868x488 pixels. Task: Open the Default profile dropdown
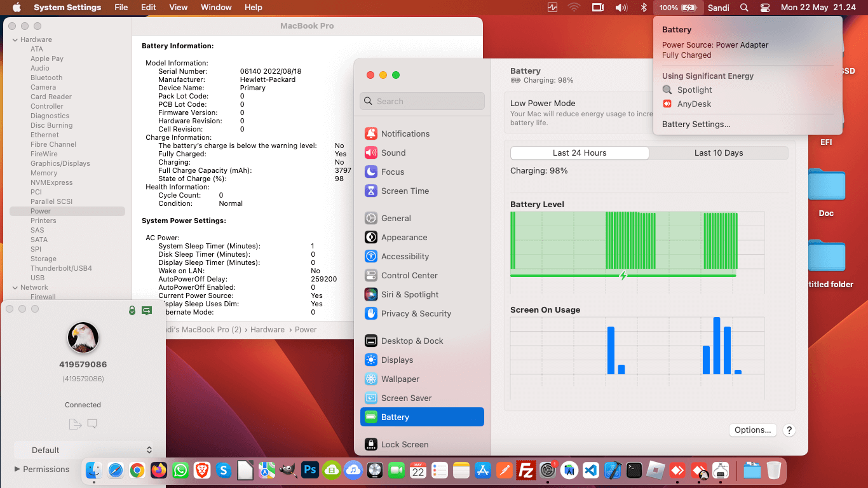click(x=84, y=450)
